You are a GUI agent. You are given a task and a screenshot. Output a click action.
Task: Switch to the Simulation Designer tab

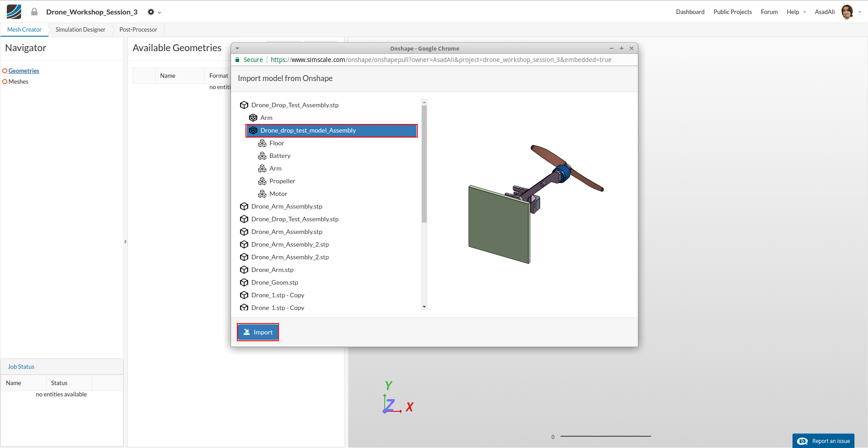[80, 30]
